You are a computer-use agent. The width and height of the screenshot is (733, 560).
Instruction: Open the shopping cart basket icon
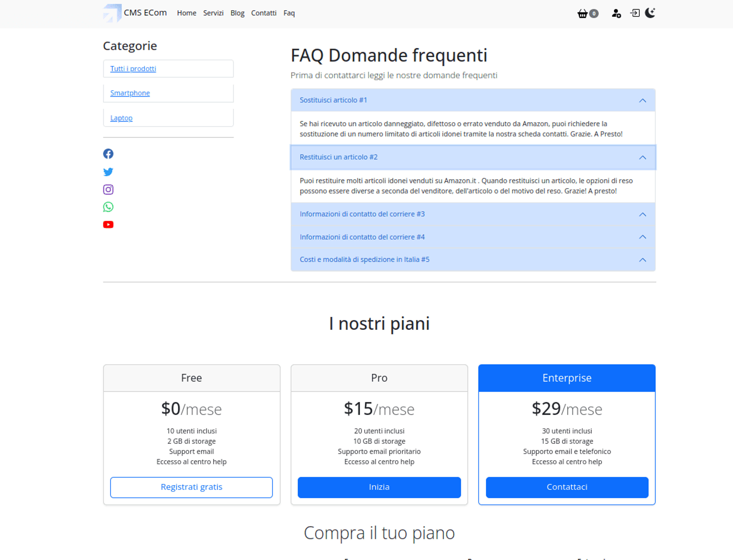click(x=582, y=13)
